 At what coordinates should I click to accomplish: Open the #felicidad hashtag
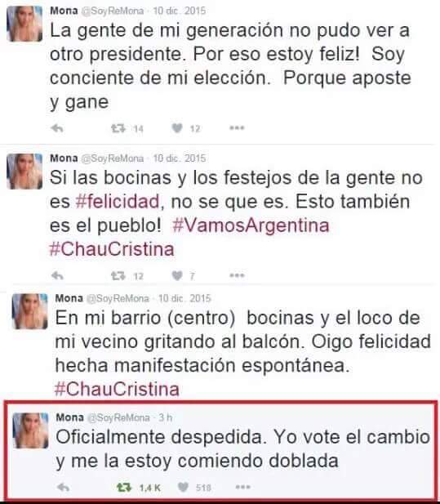pos(118,202)
